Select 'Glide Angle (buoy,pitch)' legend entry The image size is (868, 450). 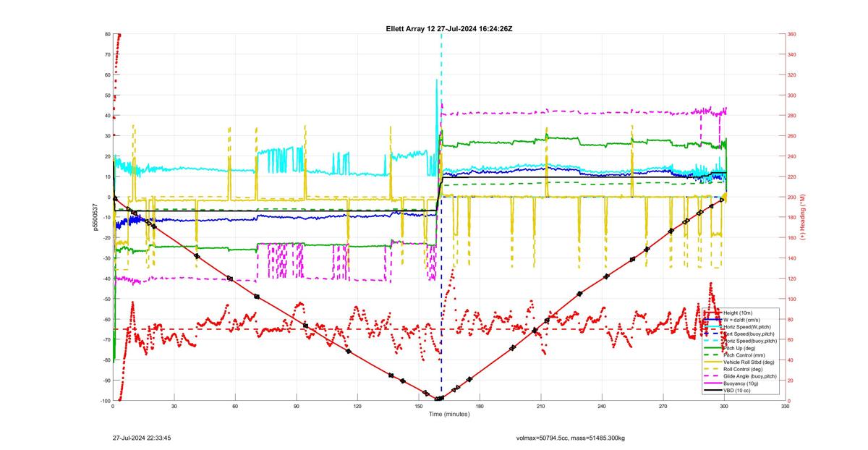click(x=750, y=376)
